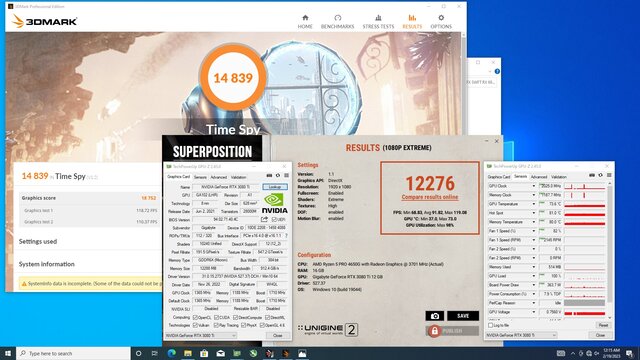Open the 3DMark Benchmarks section

pyautogui.click(x=338, y=22)
